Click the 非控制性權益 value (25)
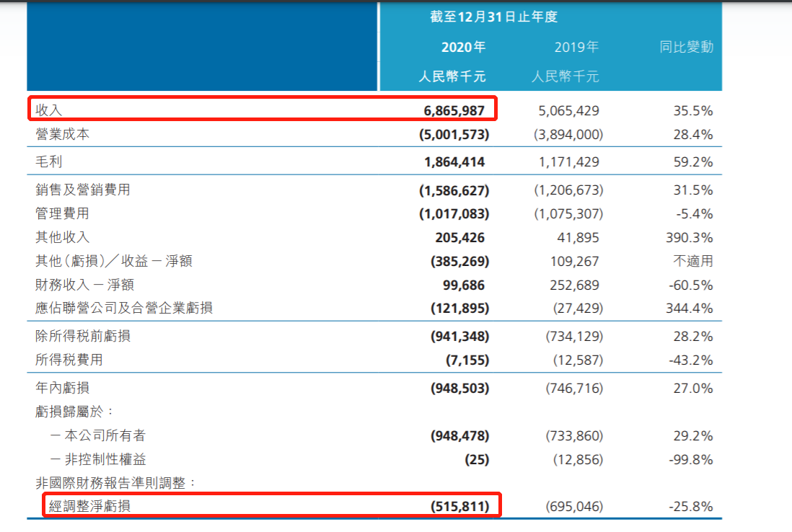792x532 pixels. [x=477, y=459]
